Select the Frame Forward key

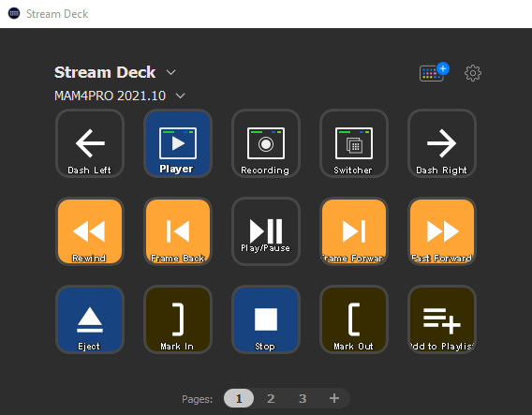(x=354, y=231)
